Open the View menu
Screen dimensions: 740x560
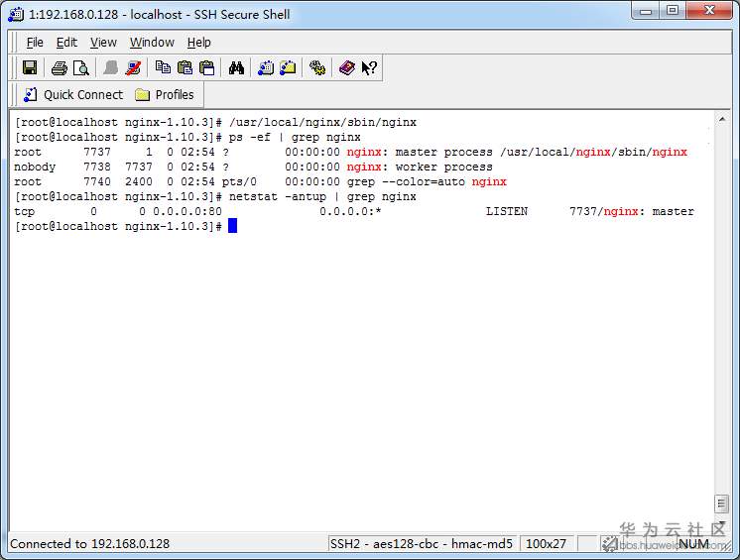pyautogui.click(x=103, y=43)
